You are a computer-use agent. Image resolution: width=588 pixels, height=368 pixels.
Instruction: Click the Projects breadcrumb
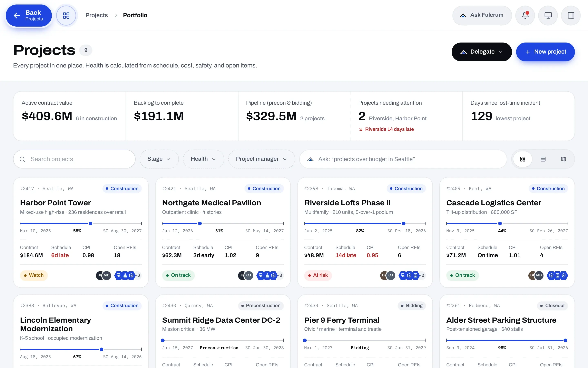click(96, 15)
